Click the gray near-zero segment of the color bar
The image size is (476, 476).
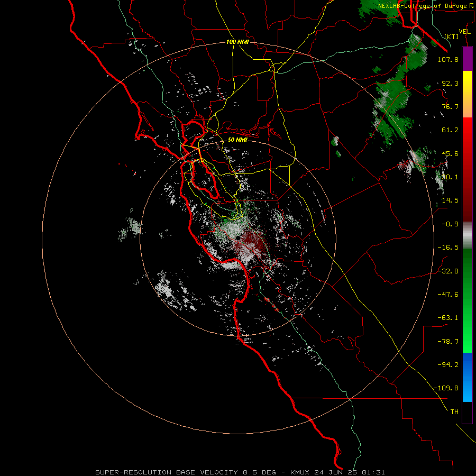(x=467, y=235)
